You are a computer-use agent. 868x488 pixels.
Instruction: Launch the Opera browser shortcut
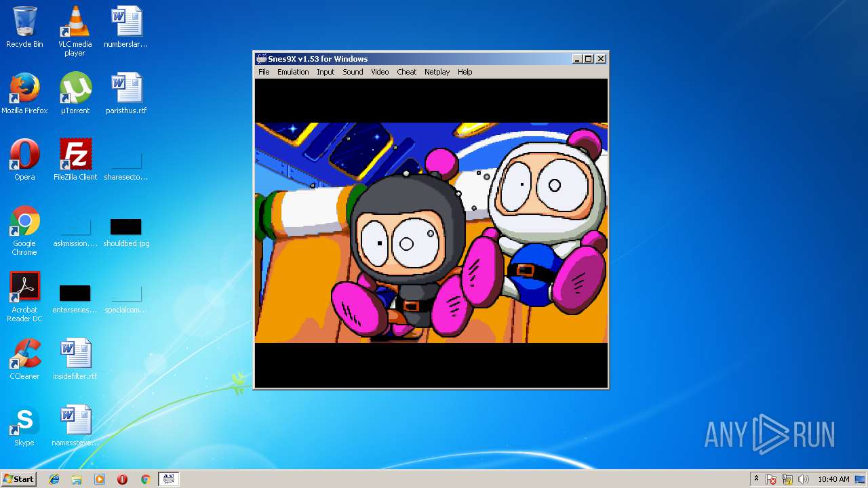pos(24,160)
